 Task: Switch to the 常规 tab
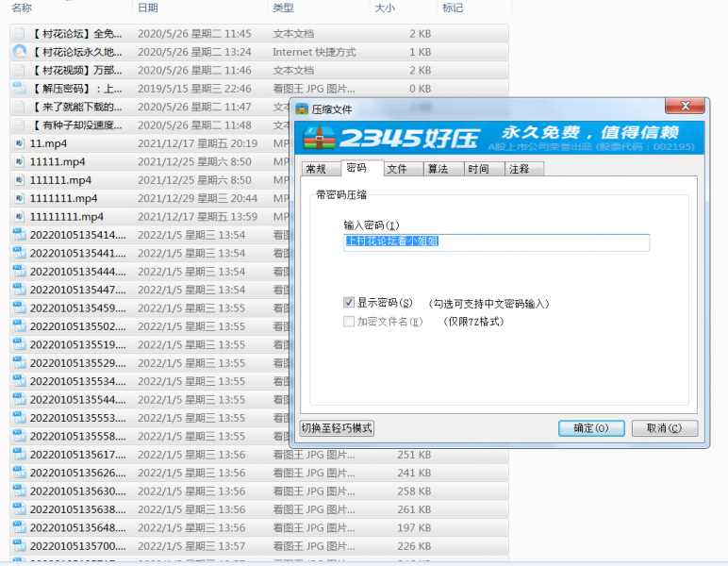point(315,169)
